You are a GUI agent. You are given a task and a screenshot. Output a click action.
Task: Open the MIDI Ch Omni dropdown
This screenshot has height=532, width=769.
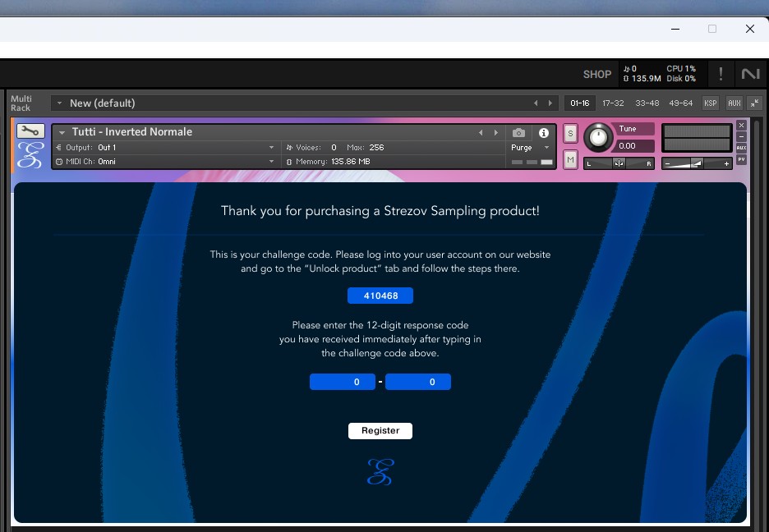tap(164, 162)
